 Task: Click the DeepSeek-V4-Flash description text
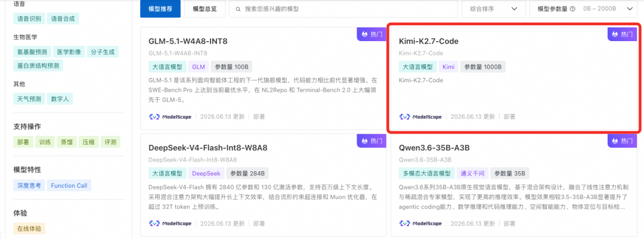(x=263, y=197)
